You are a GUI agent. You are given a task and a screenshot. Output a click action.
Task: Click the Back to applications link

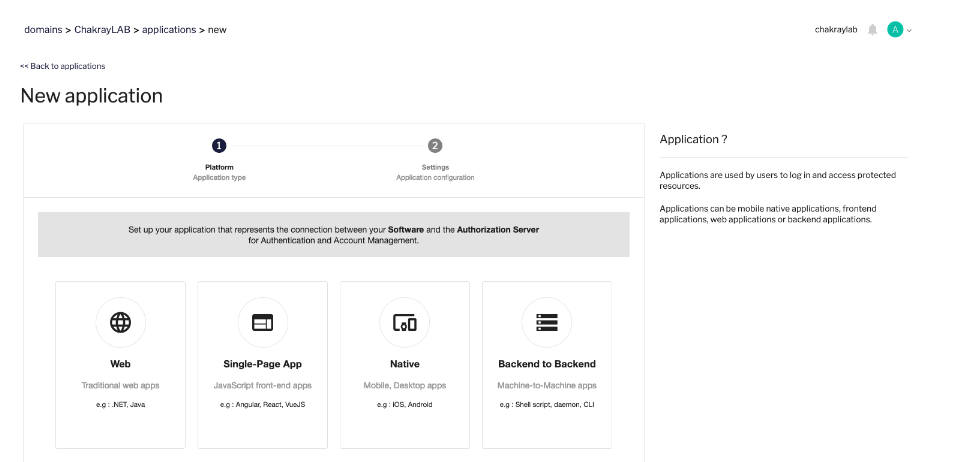[x=62, y=66]
